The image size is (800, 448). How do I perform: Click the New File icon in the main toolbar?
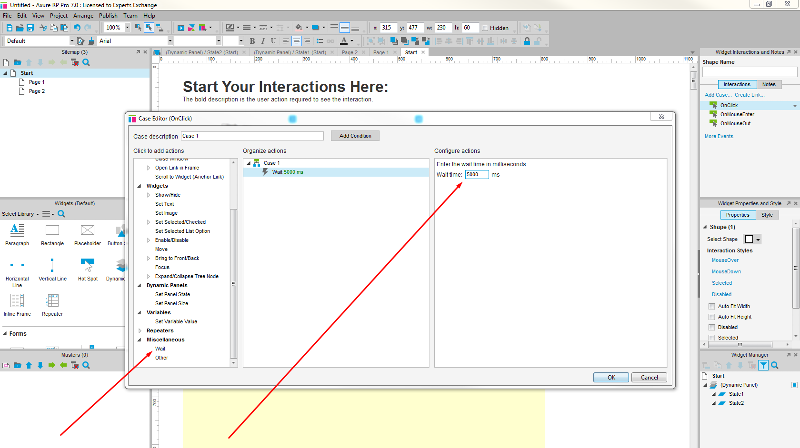[9, 28]
